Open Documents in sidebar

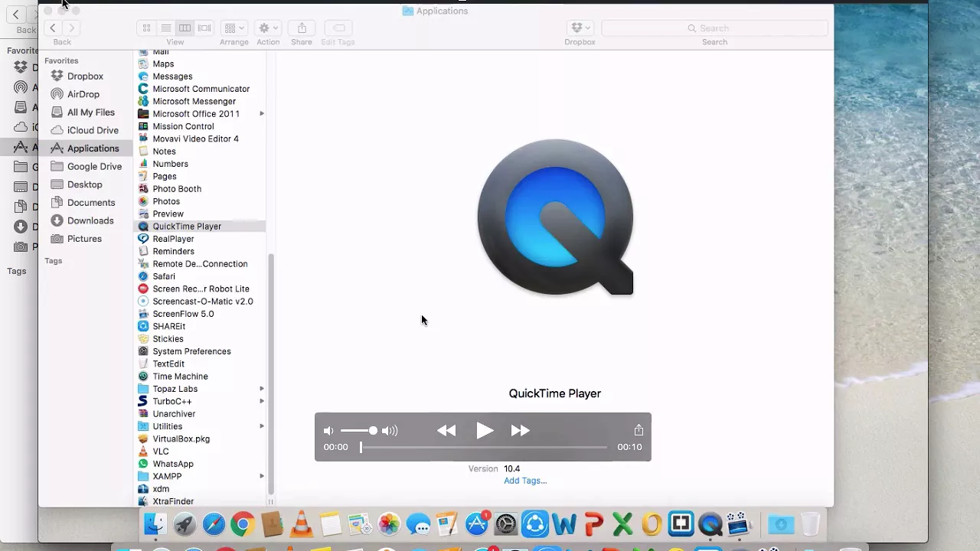click(91, 203)
